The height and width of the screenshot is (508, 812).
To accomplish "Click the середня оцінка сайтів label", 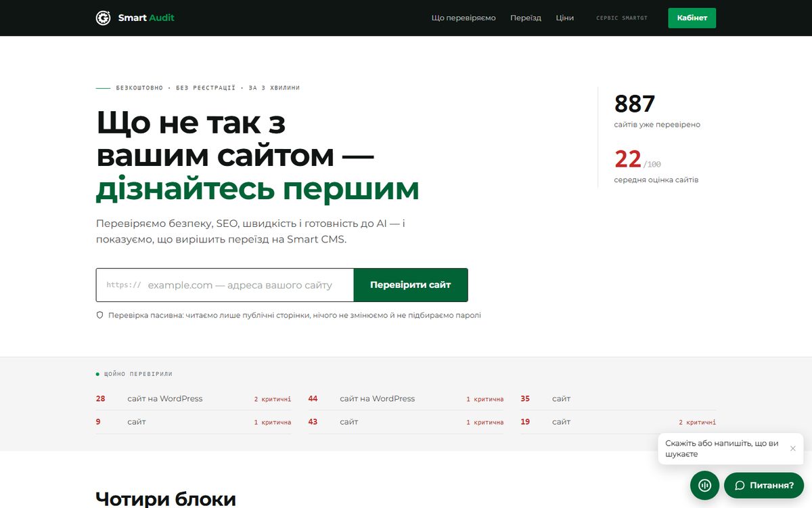I will coord(656,180).
